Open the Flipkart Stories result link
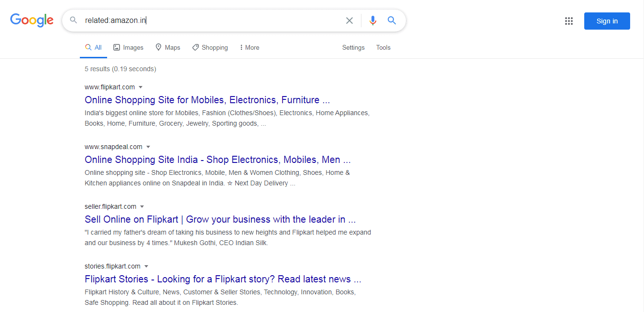Screen dimensions: 644x312 pyautogui.click(x=223, y=279)
